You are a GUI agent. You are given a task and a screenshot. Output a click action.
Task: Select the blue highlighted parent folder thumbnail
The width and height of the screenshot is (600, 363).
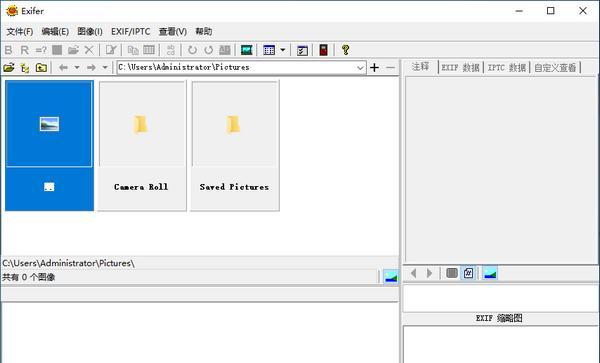pyautogui.click(x=49, y=145)
